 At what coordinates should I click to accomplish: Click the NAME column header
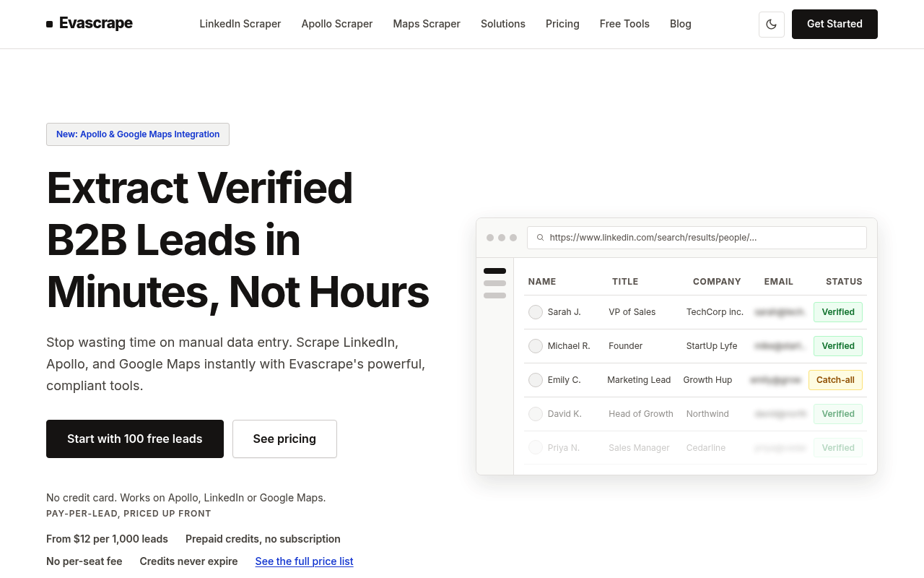[542, 282]
